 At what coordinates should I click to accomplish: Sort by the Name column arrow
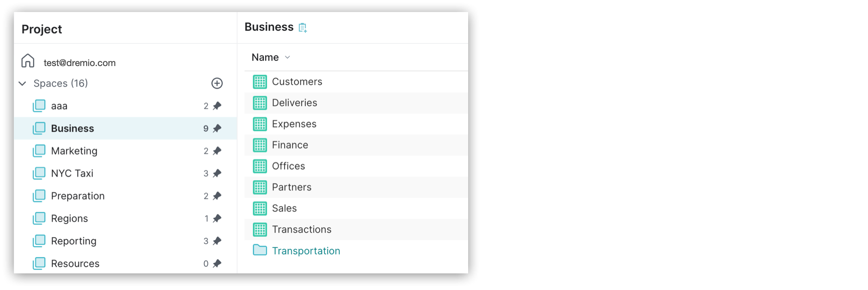(x=287, y=57)
